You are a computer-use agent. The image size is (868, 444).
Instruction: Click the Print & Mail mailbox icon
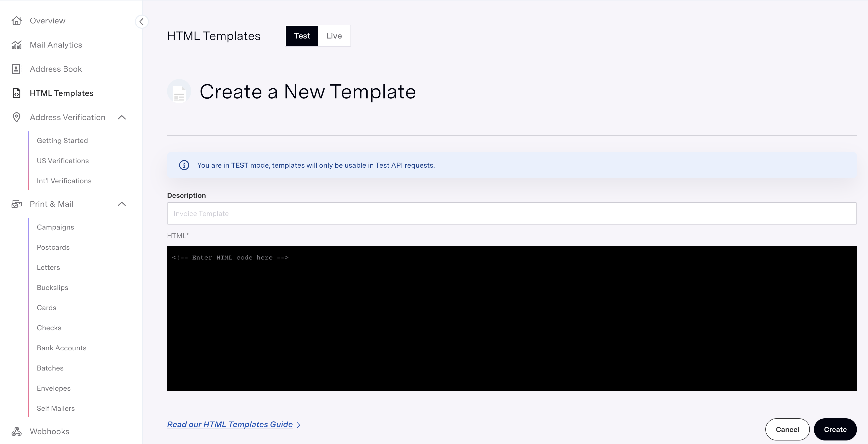tap(17, 204)
